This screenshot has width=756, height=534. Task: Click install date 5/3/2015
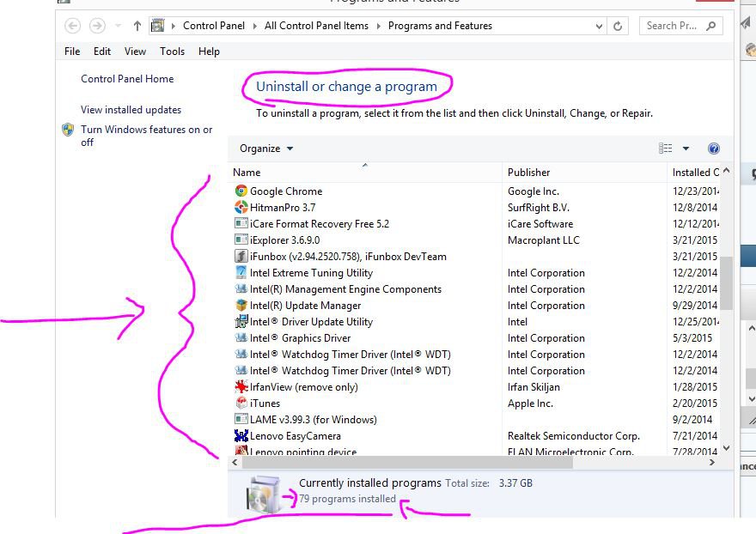point(692,338)
